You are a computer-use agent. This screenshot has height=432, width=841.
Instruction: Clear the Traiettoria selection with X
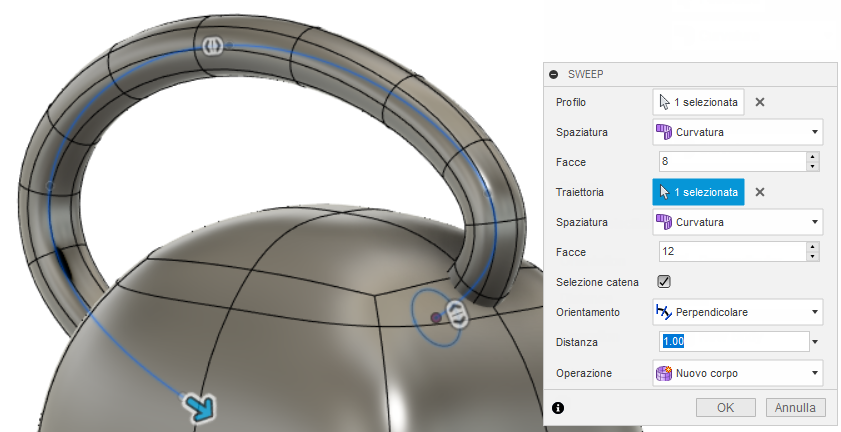[760, 192]
